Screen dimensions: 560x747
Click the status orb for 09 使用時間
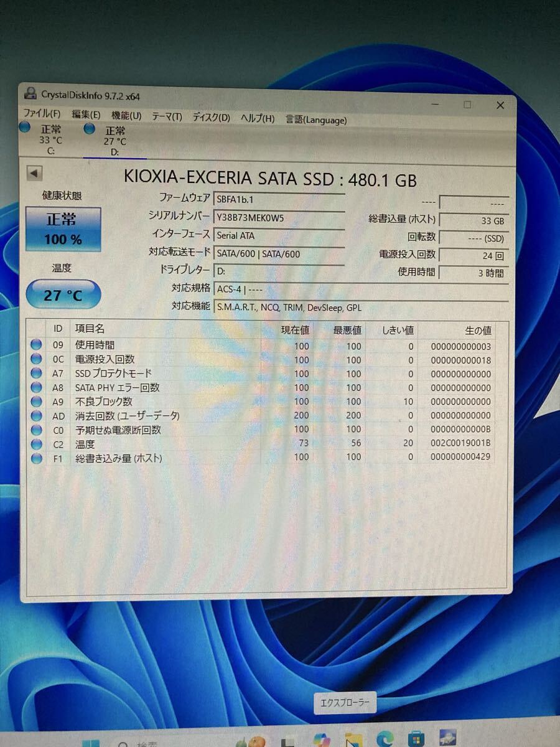click(x=36, y=345)
